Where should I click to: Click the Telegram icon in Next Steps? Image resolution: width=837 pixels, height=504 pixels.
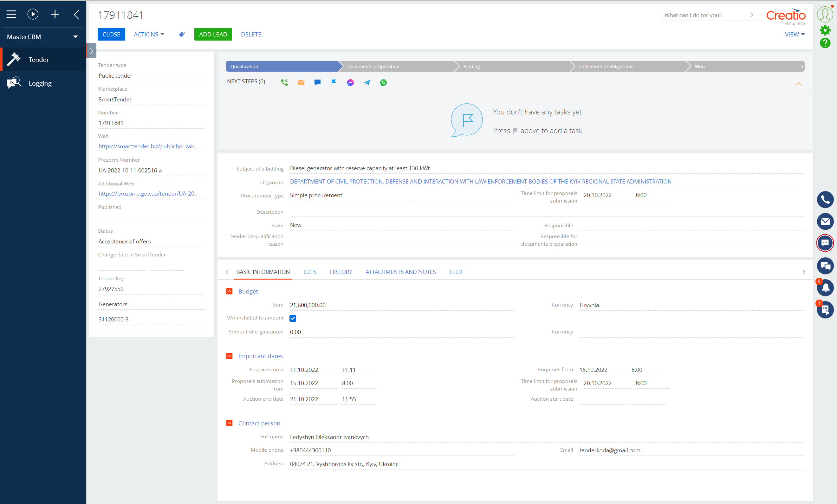(x=367, y=82)
